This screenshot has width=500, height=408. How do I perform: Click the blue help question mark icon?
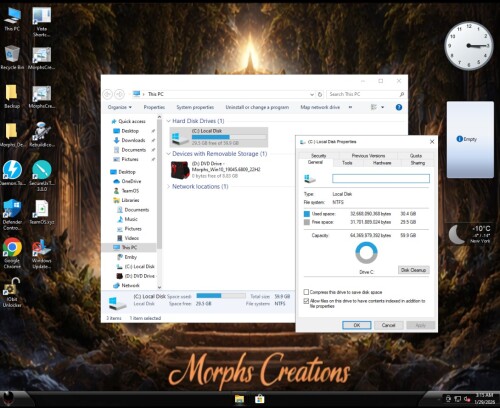[399, 107]
